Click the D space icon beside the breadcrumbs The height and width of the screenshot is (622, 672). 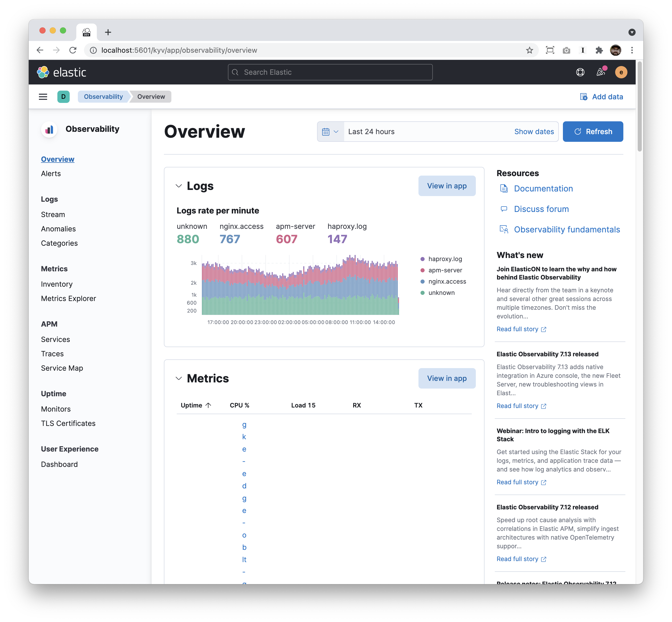[x=64, y=96]
